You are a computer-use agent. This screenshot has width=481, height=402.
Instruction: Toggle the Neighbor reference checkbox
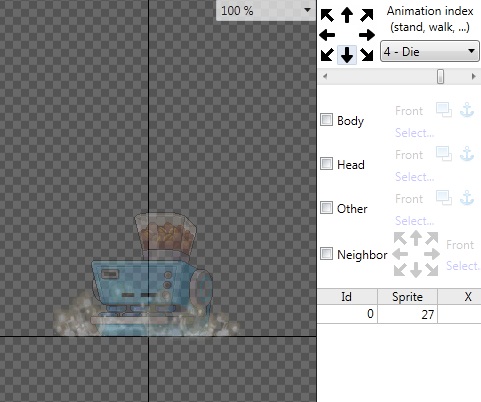[326, 254]
